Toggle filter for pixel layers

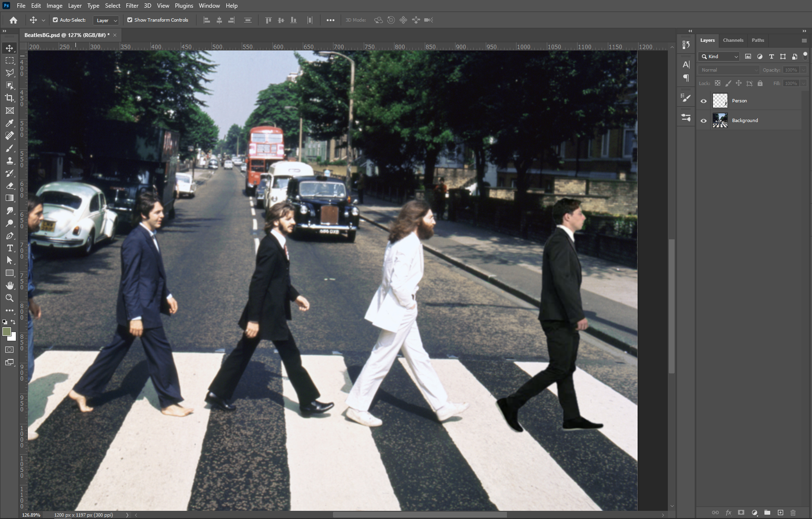(x=748, y=57)
